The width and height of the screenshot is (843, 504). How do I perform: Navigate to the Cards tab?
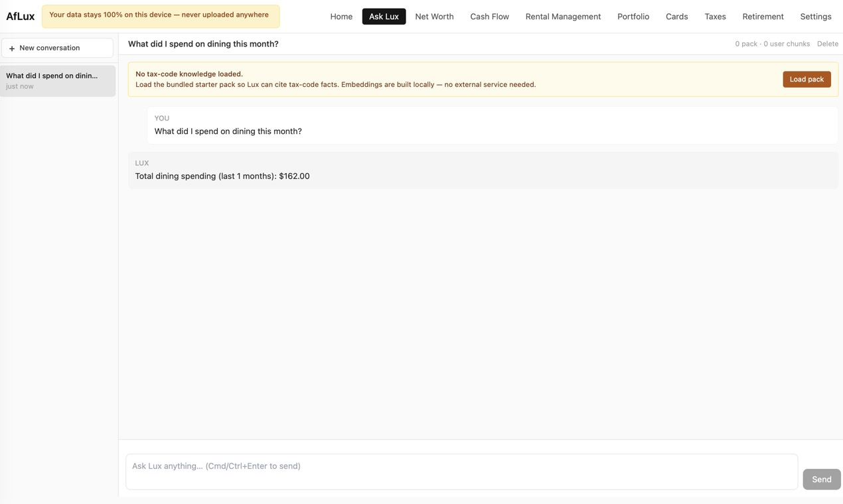[x=676, y=17]
